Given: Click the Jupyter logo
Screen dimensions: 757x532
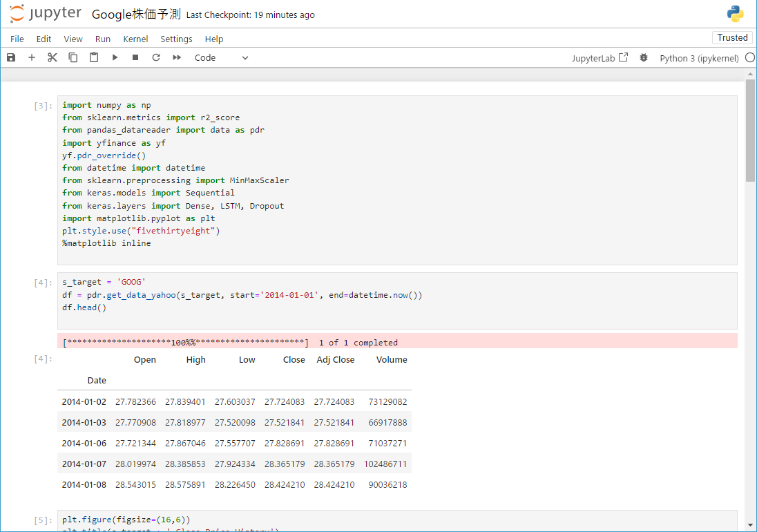Looking at the screenshot, I should pos(46,14).
